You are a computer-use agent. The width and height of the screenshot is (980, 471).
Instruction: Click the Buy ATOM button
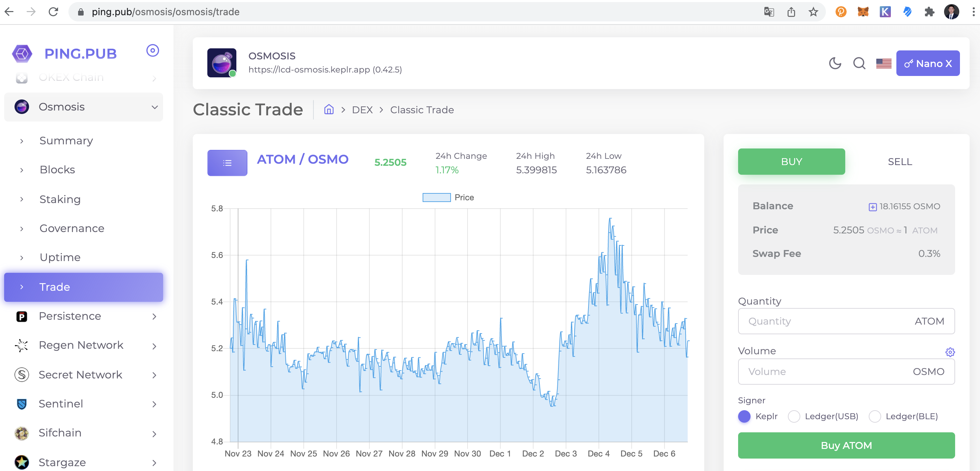(846, 445)
